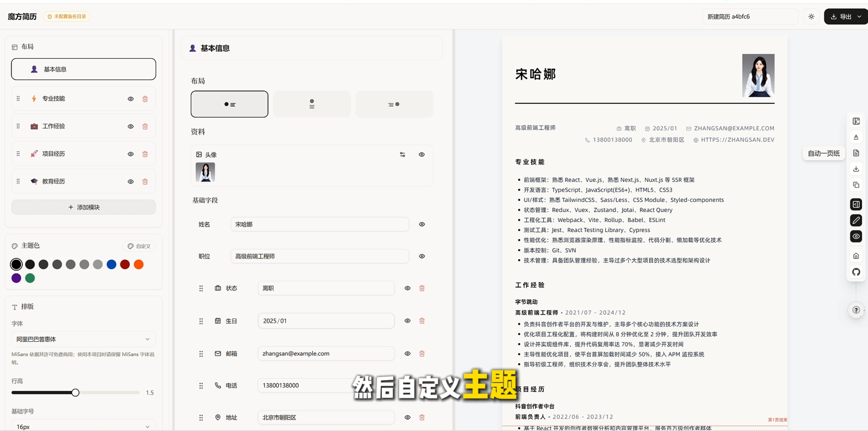Screen dimensions: 868x431
Task: Click the 自定义 theme color button
Action: click(139, 246)
